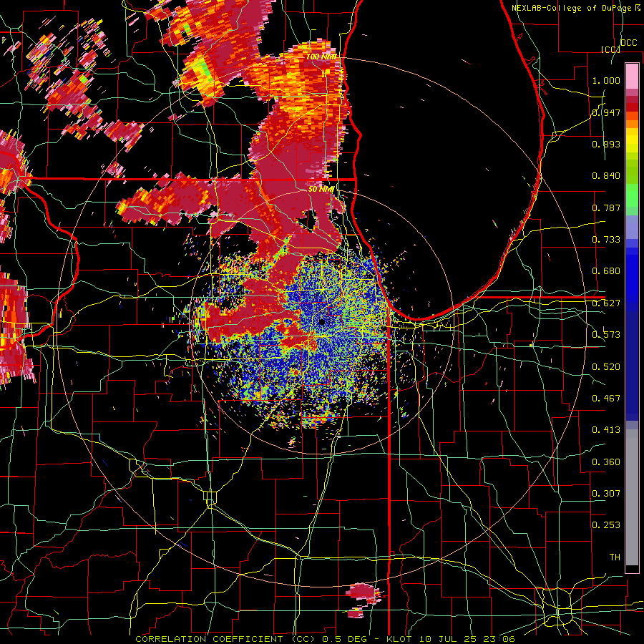This screenshot has height=644, width=644.
Task: Select the 0.253 color scale value
Action: (x=606, y=525)
